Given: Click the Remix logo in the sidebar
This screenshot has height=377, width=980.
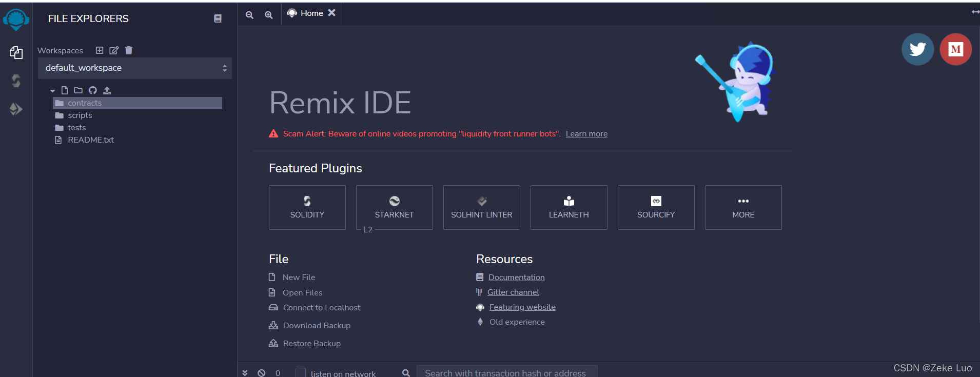Looking at the screenshot, I should point(16,19).
